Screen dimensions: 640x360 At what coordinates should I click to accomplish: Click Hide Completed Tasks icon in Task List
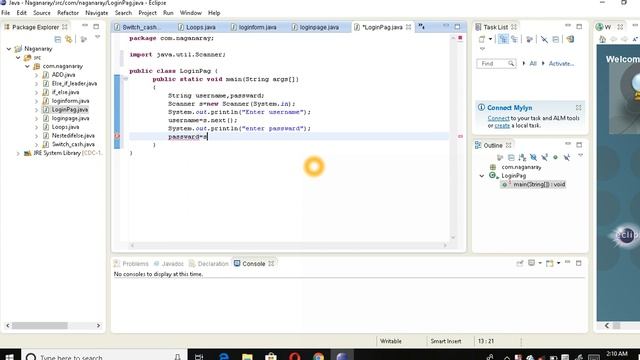pos(544,39)
